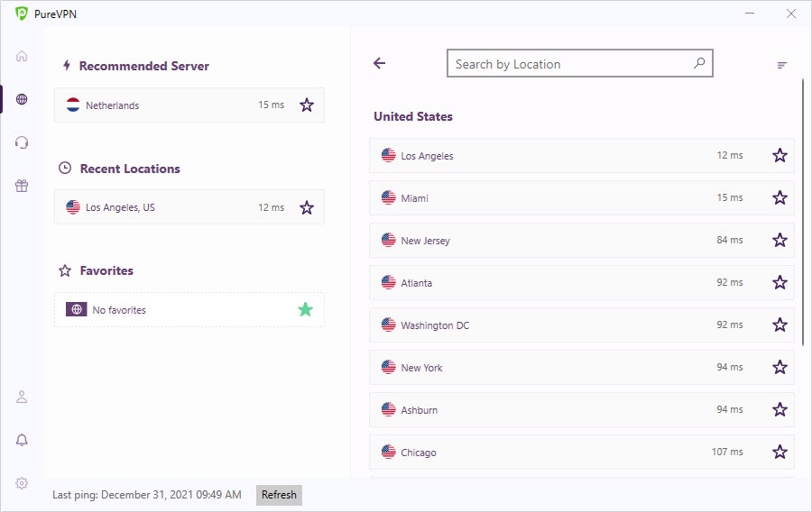The height and width of the screenshot is (512, 812).
Task: Click the US flag beside Miami
Action: click(388, 197)
